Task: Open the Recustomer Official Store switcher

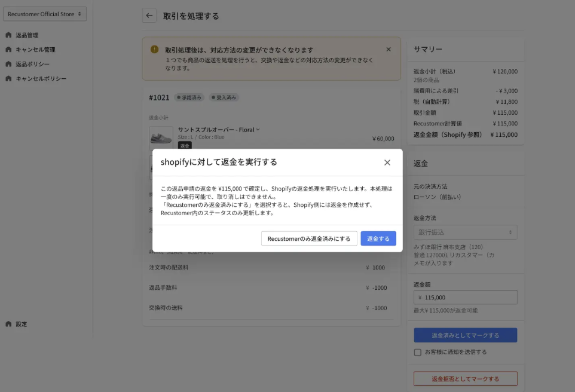Action: coord(44,13)
